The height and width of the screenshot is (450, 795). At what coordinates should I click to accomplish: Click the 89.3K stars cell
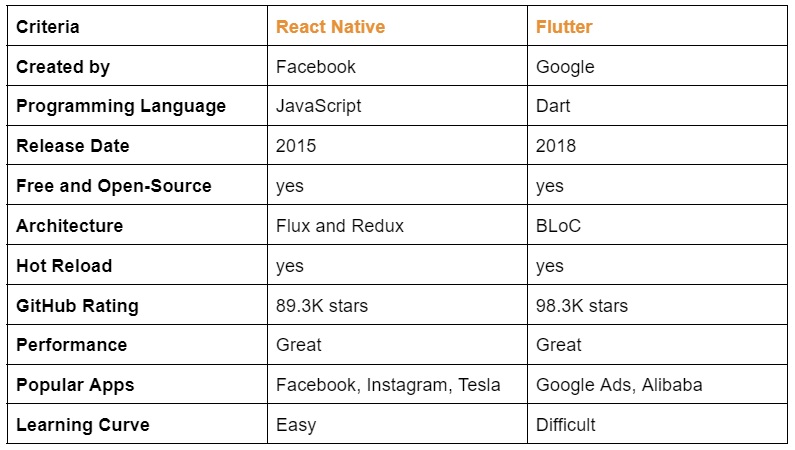click(397, 305)
